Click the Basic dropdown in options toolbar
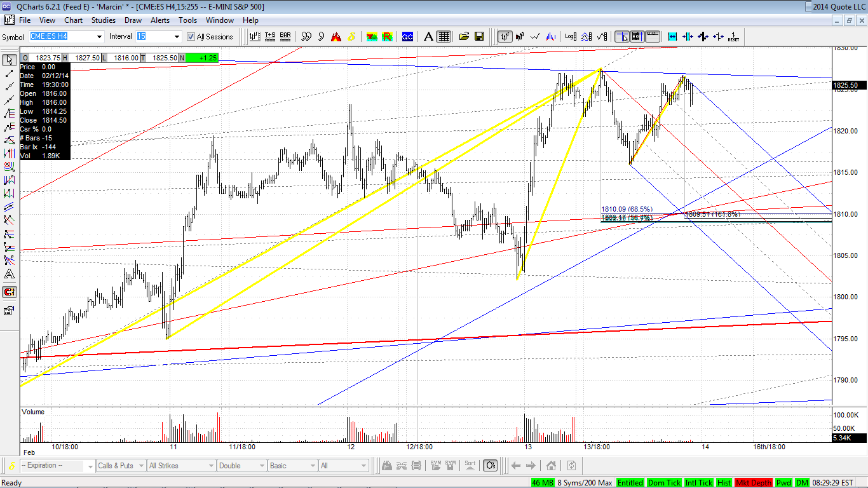Viewport: 868px width, 488px height. [x=292, y=466]
